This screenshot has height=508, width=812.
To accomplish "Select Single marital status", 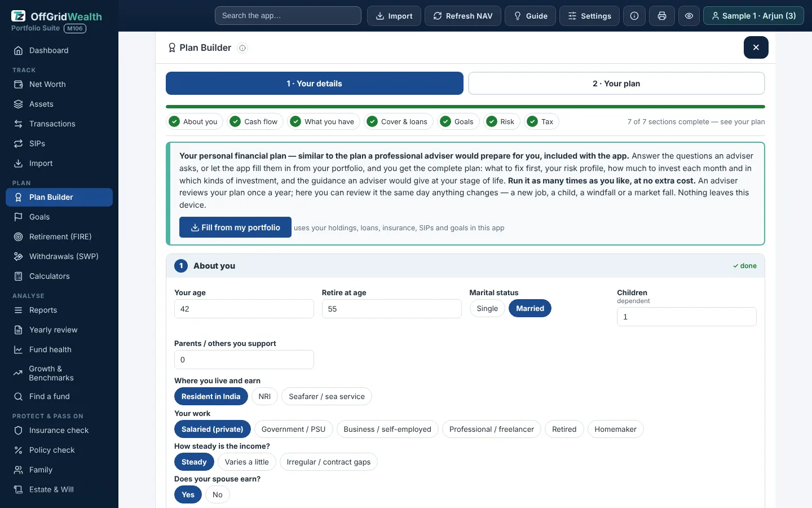I will click(x=487, y=308).
